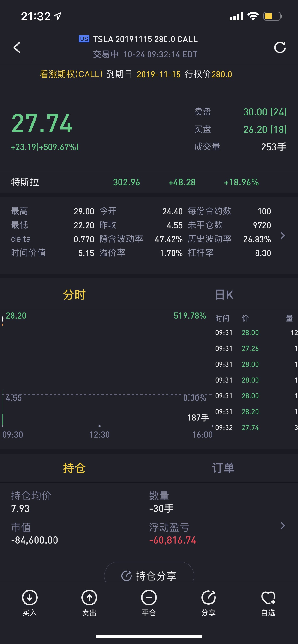
Task: Tap the back arrow icon
Action: pos(17,47)
